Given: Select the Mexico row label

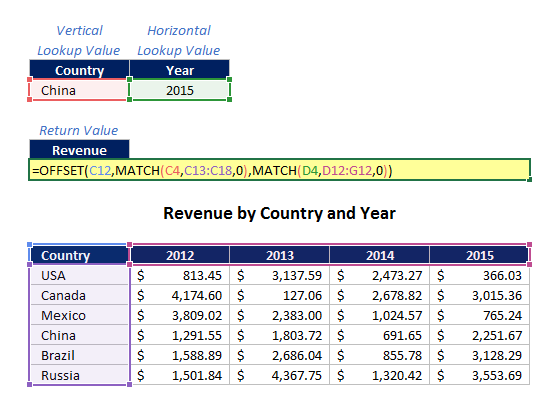Looking at the screenshot, I should pos(79,315).
